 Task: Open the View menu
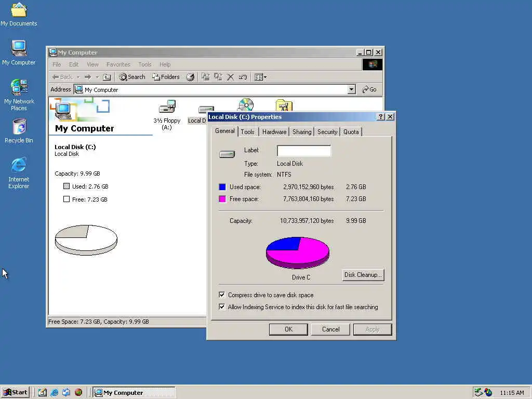(x=92, y=64)
